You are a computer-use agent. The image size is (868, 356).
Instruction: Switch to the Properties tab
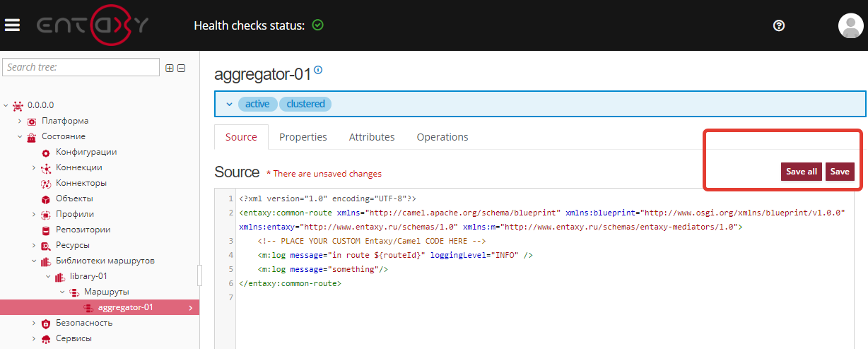point(303,137)
